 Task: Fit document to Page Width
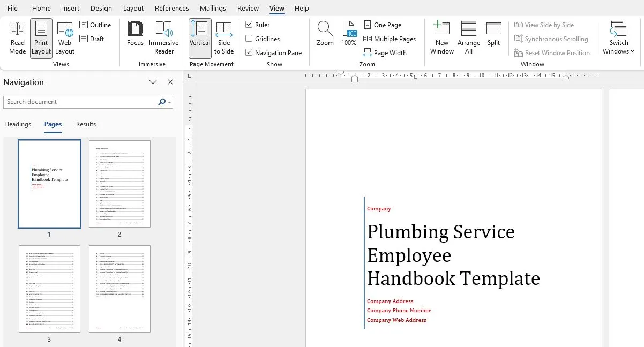click(x=385, y=53)
